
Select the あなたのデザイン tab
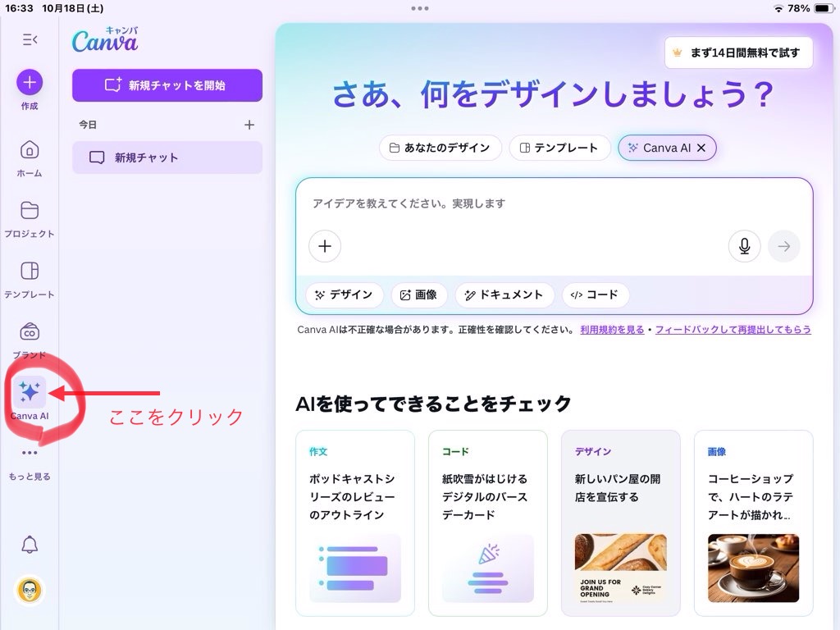click(x=440, y=148)
